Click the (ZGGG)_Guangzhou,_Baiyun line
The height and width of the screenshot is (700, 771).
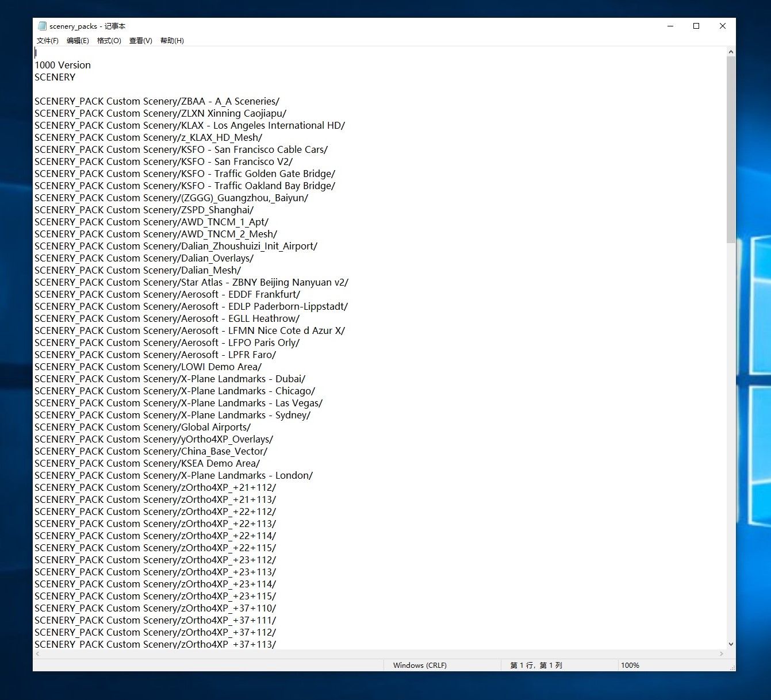click(171, 198)
